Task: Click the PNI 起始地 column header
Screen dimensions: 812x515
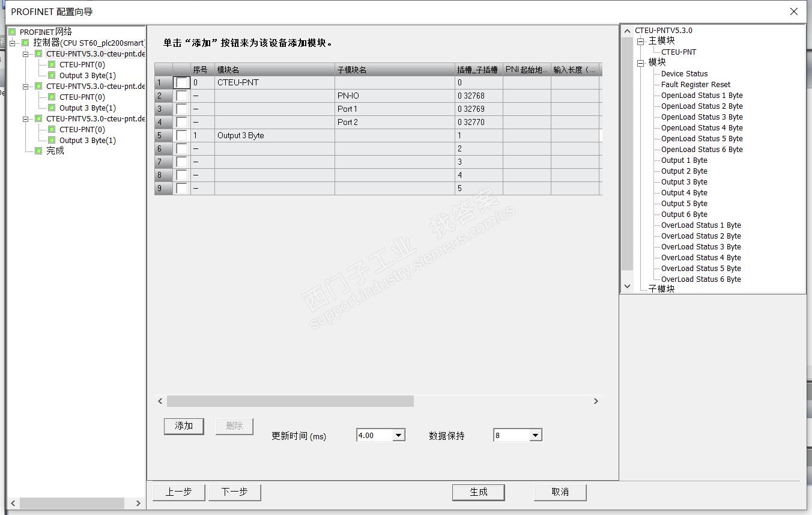Action: (527, 70)
